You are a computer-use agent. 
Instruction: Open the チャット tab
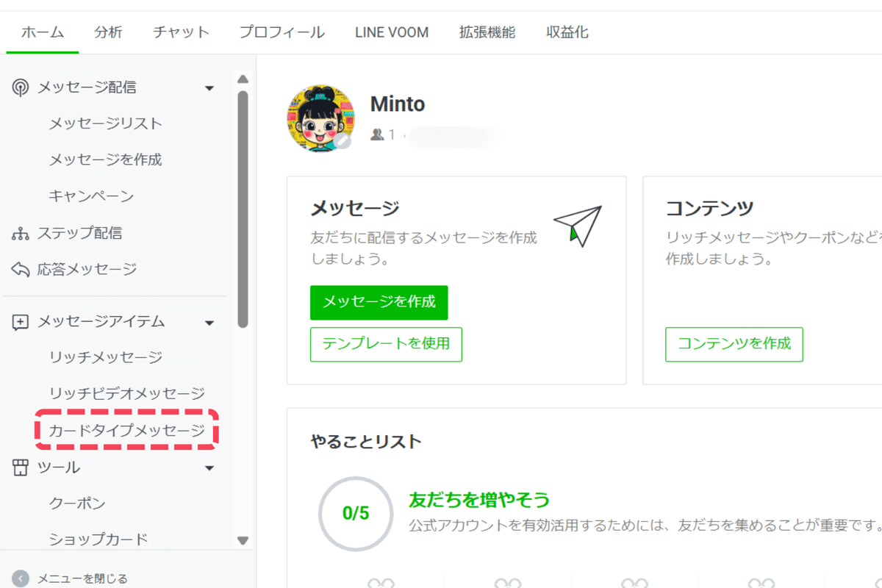tap(180, 32)
